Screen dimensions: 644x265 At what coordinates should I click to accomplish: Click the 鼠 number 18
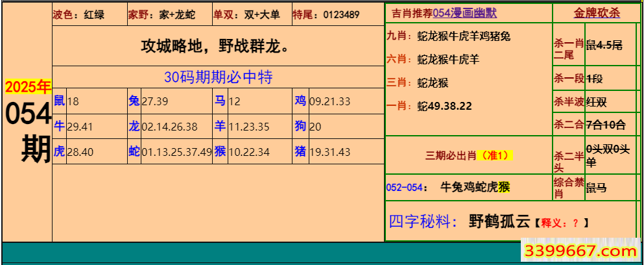coord(73,101)
